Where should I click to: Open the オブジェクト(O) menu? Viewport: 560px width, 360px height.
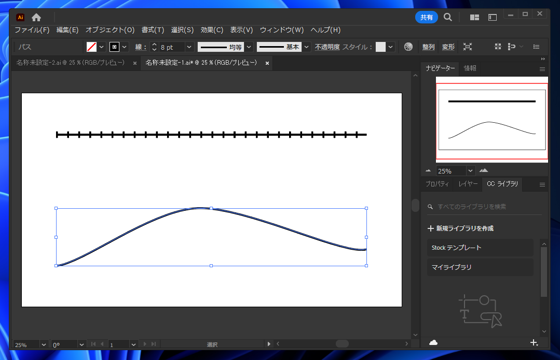(x=110, y=30)
